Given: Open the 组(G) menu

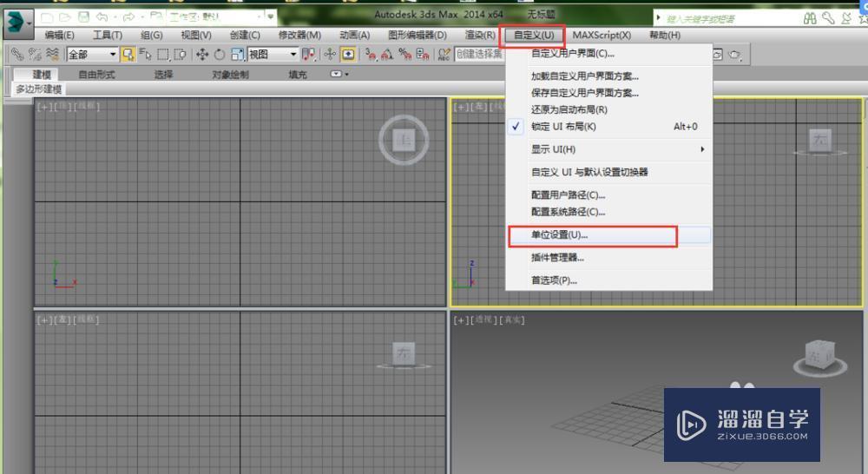Looking at the screenshot, I should (x=151, y=35).
